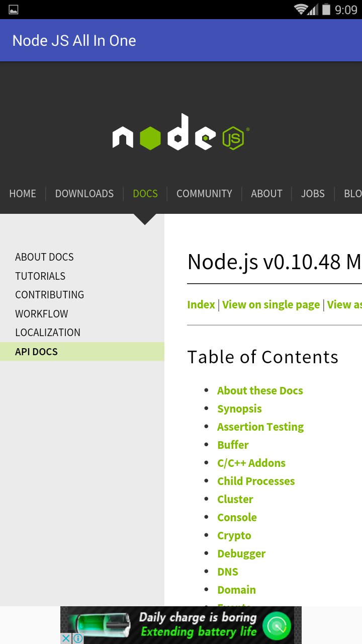This screenshot has width=362, height=644.
Task: Close the ad using the X icon
Action: [66, 638]
